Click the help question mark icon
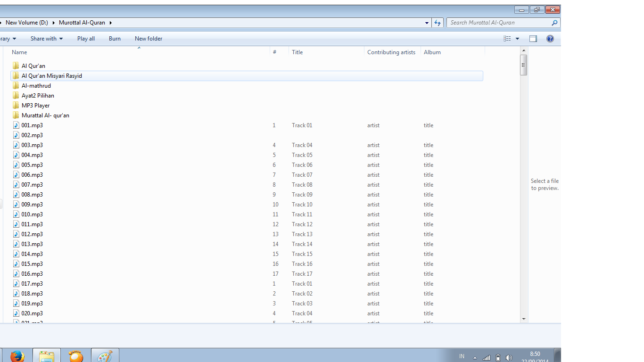The height and width of the screenshot is (362, 644). (x=550, y=39)
